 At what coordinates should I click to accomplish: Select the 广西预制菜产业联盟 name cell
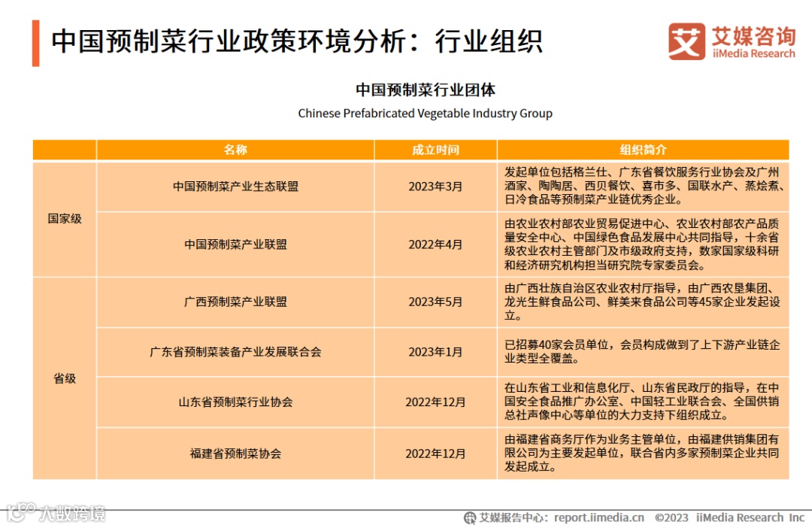pyautogui.click(x=235, y=302)
